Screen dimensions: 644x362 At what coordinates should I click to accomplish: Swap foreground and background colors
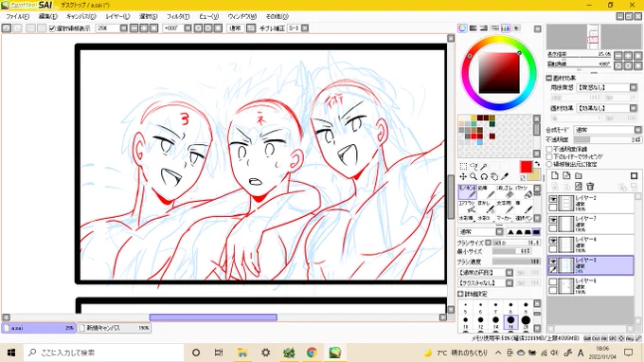click(537, 164)
